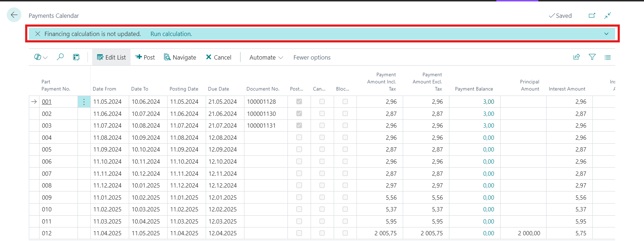The width and height of the screenshot is (644, 241).
Task: Dismiss the financing calculation notification
Action: 38,34
